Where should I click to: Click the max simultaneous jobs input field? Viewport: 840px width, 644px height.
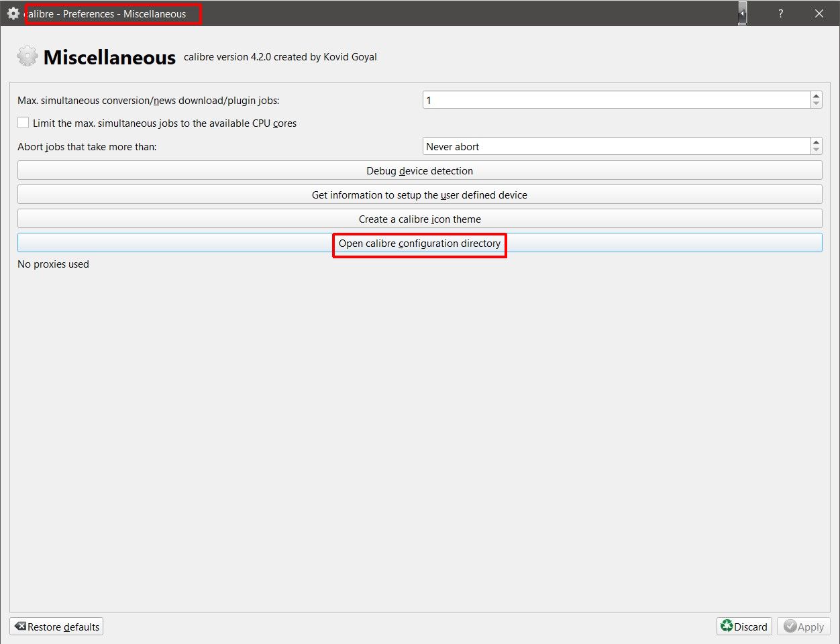pyautogui.click(x=617, y=100)
